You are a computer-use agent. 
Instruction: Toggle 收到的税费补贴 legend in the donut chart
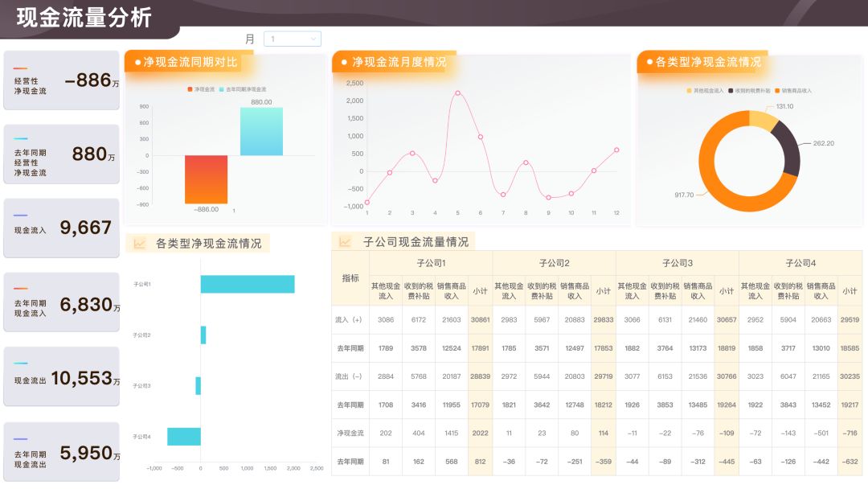tap(749, 90)
